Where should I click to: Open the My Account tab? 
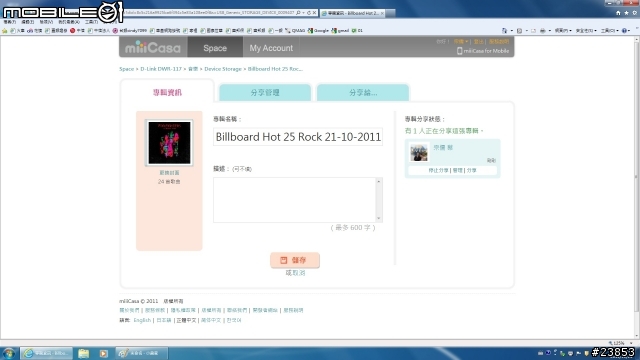[x=271, y=47]
